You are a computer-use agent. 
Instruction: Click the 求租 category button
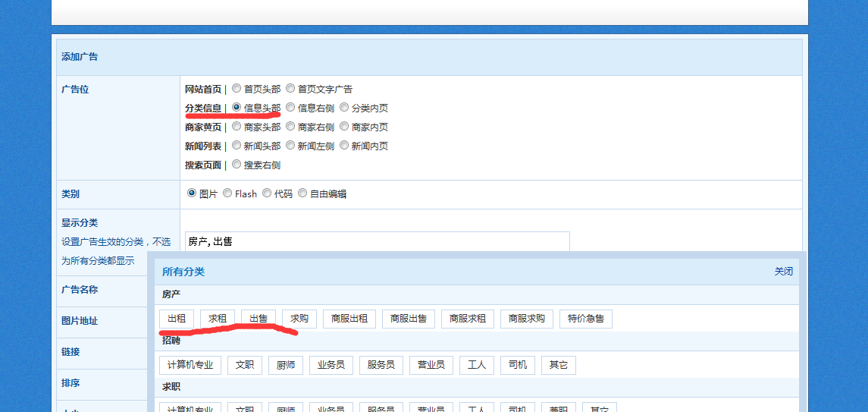coord(218,319)
